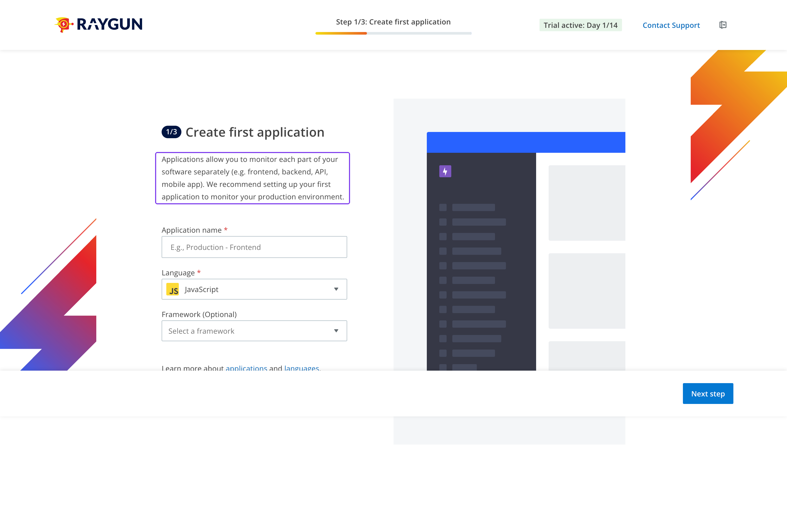Expand the Select a framework dropdown
The width and height of the screenshot is (787, 532).
[254, 331]
